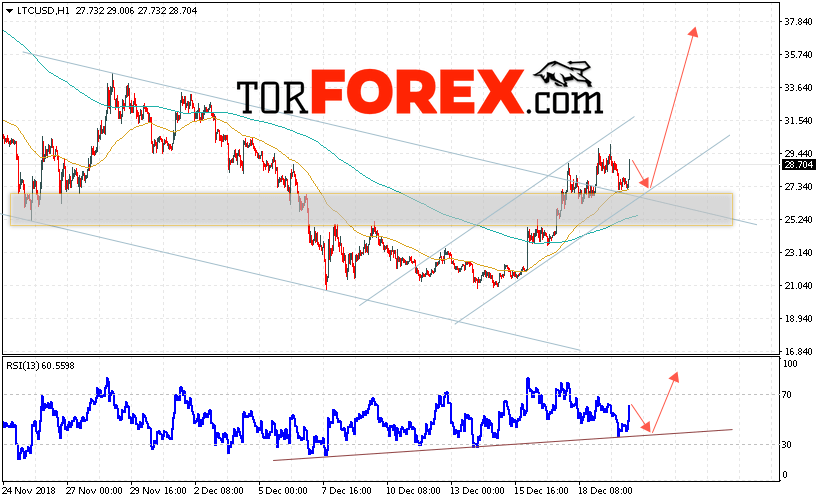The image size is (819, 502).
Task: Click the 21.040 price axis label
Action: click(799, 285)
